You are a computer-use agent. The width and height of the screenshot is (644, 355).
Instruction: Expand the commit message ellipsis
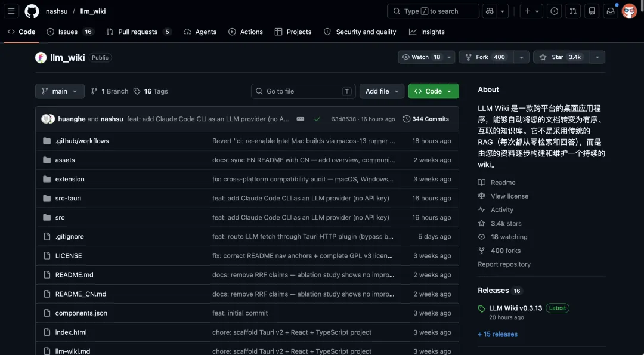301,119
